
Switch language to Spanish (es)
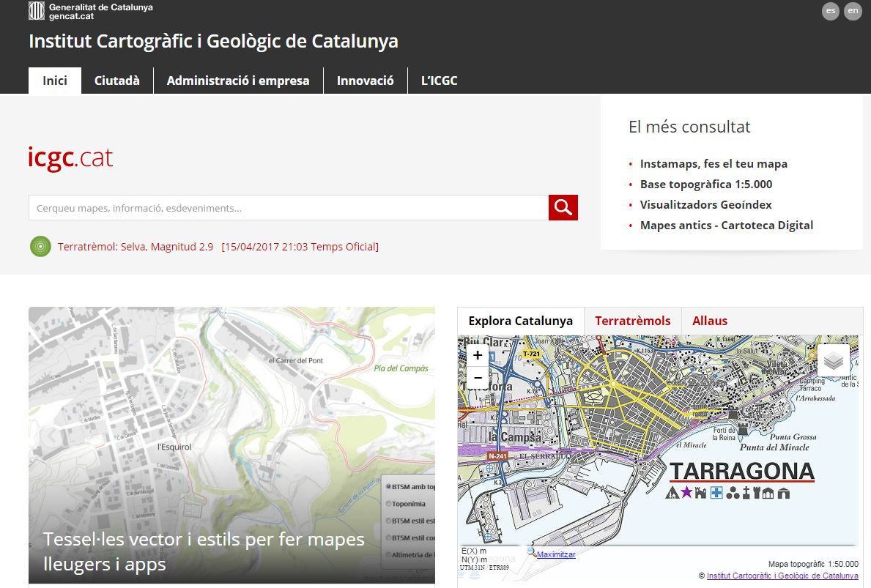[x=831, y=11]
